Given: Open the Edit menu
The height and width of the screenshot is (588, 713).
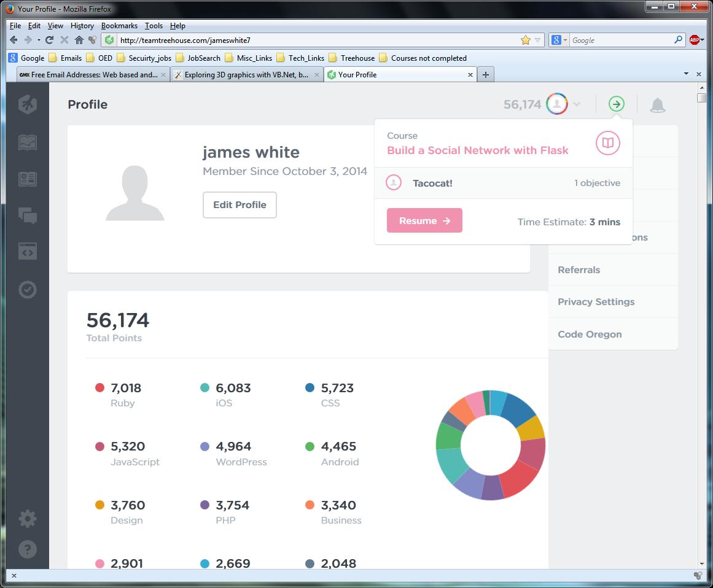Looking at the screenshot, I should tap(34, 25).
